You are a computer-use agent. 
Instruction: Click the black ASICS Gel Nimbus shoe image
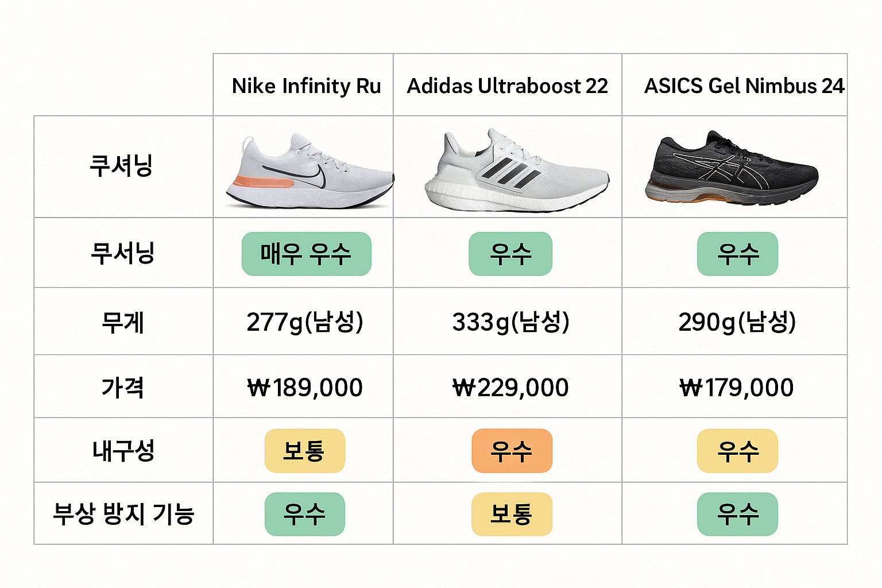pos(732,168)
